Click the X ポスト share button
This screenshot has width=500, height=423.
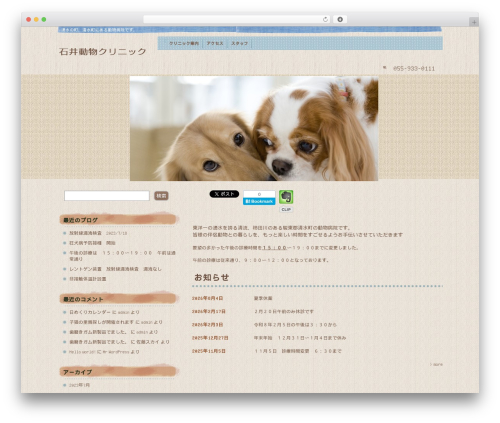(224, 194)
